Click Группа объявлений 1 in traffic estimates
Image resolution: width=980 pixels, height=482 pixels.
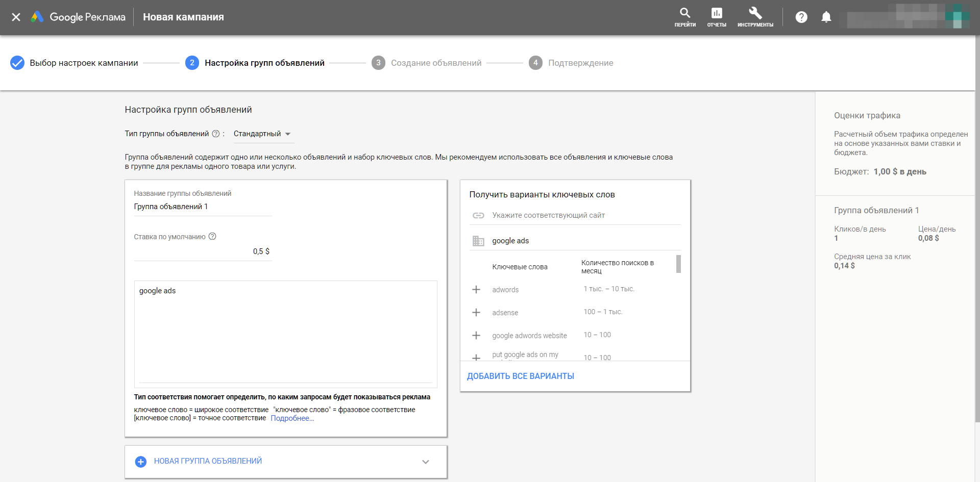point(876,210)
